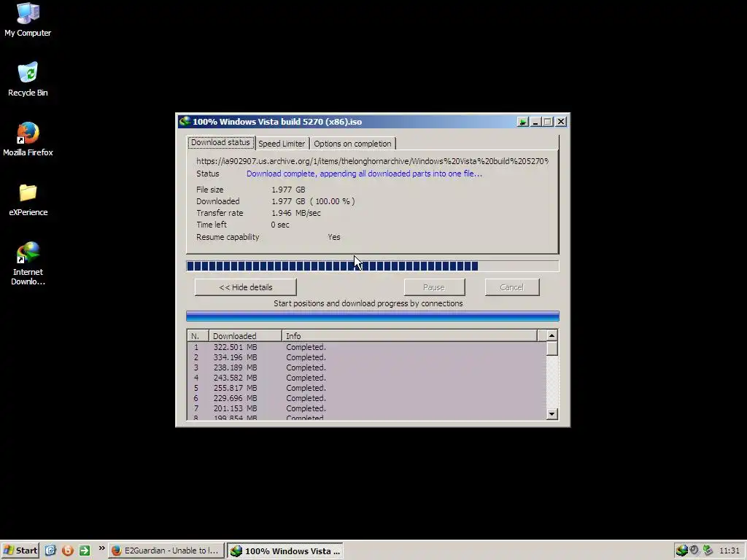Expand quick launch overflow chevron
The height and width of the screenshot is (560, 747).
(101, 548)
